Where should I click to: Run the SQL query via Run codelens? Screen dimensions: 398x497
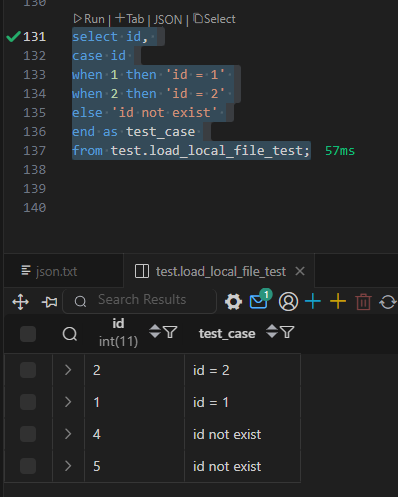pyautogui.click(x=89, y=19)
